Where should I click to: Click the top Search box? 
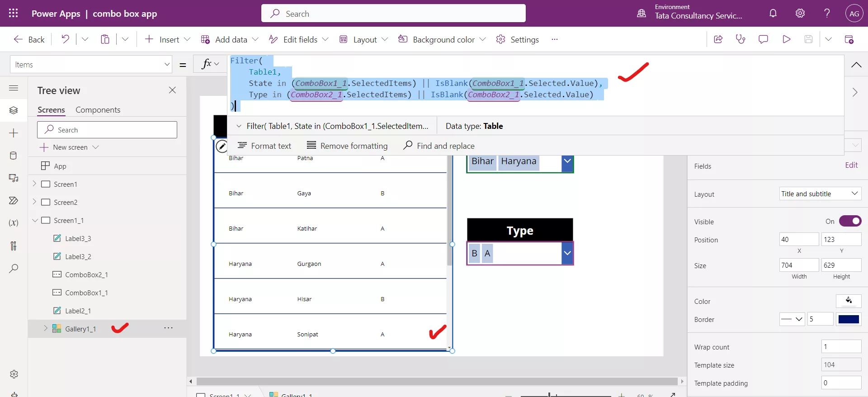[393, 13]
